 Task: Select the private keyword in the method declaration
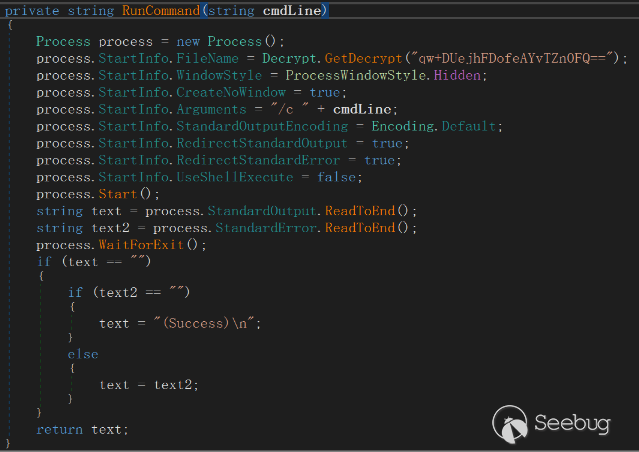32,11
